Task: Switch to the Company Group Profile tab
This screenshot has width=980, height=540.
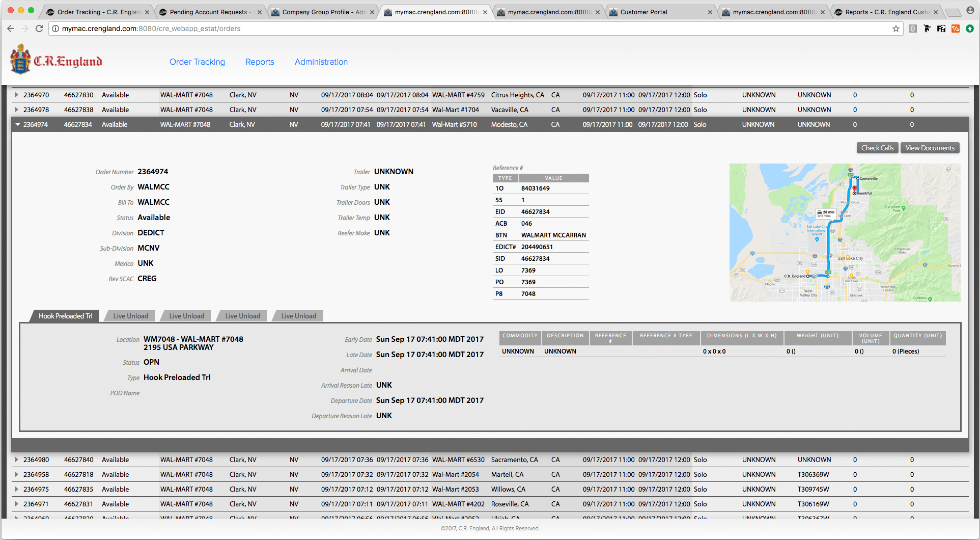Action: coord(323,12)
